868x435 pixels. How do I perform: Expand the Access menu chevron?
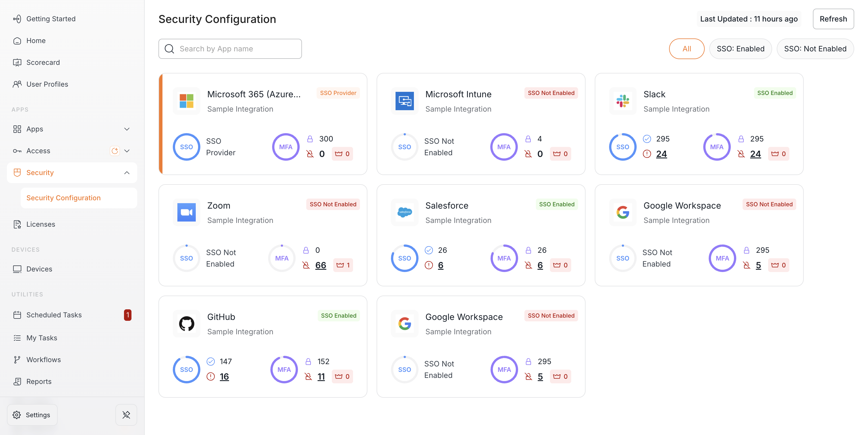(x=127, y=151)
